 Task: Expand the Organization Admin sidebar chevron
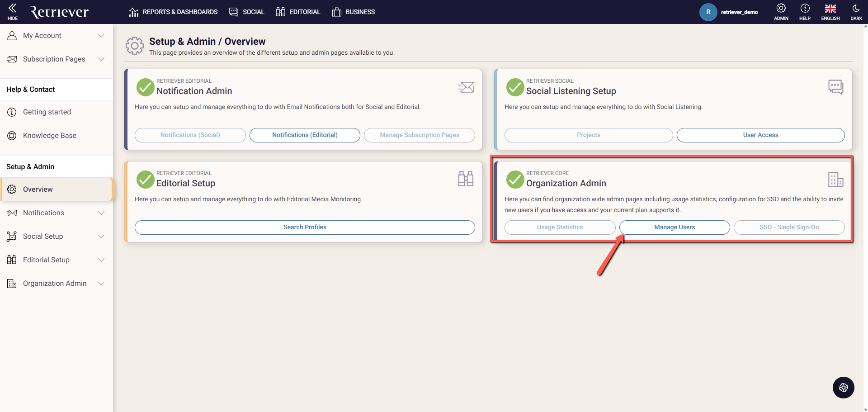101,284
